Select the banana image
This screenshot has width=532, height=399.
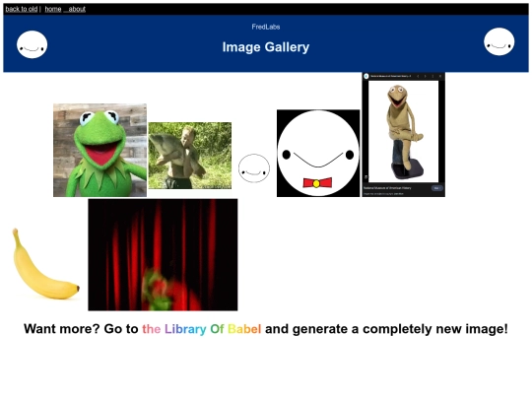point(45,264)
